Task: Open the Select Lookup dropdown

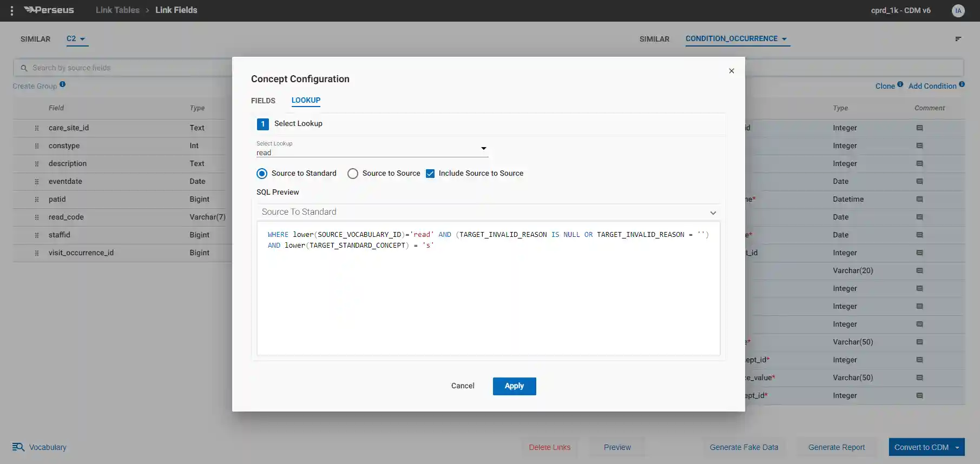Action: click(x=372, y=149)
